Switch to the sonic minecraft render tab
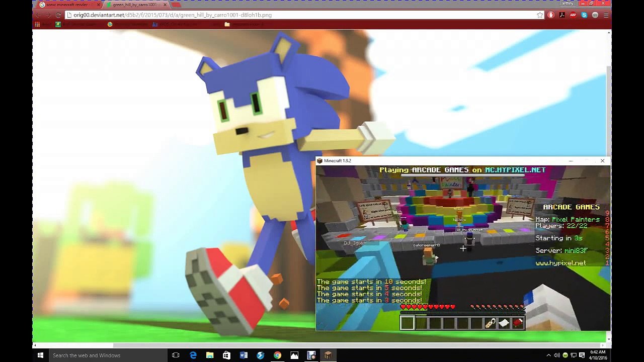644x362 pixels. [x=69, y=5]
